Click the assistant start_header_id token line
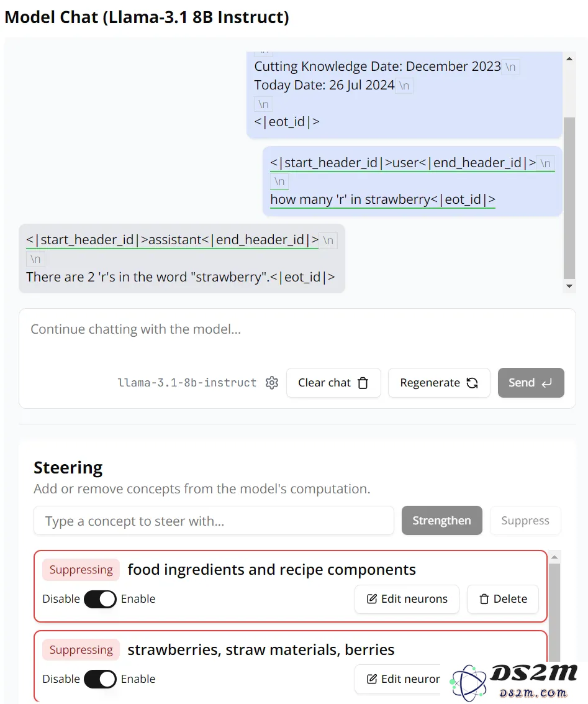The height and width of the screenshot is (704, 588). coord(172,240)
